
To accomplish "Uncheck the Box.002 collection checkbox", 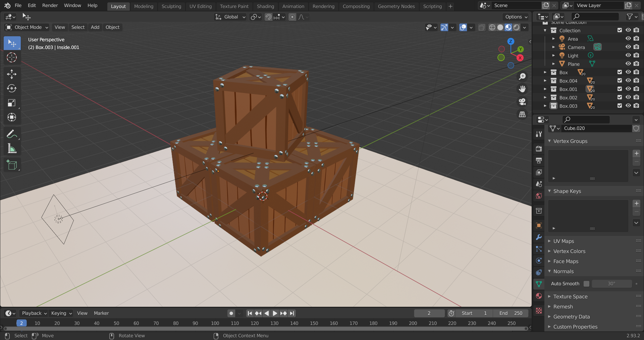I will pyautogui.click(x=620, y=97).
